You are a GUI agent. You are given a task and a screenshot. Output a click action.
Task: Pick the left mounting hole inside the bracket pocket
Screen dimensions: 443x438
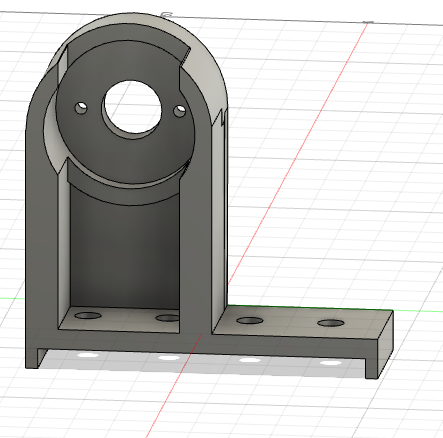point(88,315)
